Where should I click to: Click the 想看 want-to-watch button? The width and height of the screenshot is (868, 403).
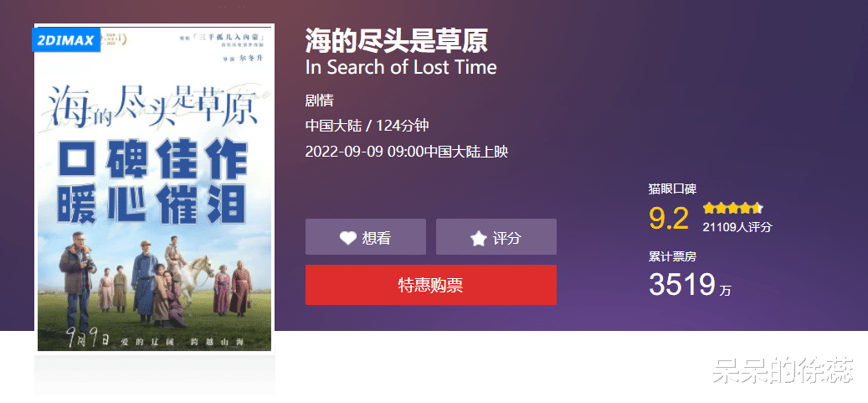(x=365, y=237)
